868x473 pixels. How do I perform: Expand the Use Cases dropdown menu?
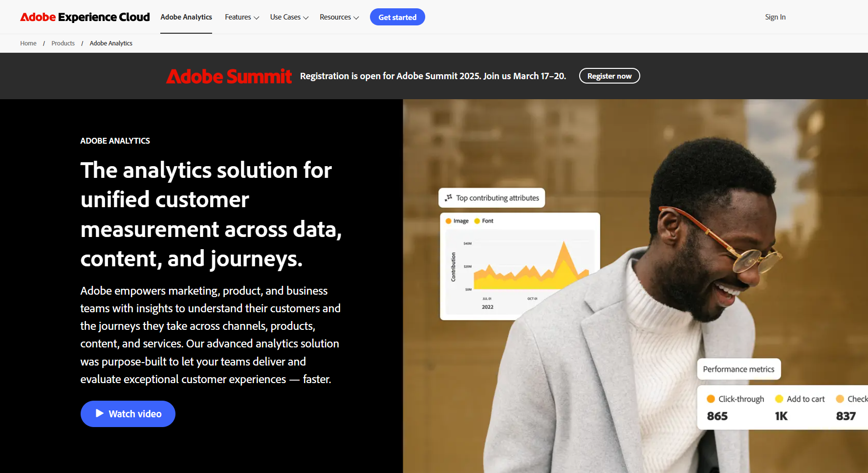pyautogui.click(x=289, y=17)
